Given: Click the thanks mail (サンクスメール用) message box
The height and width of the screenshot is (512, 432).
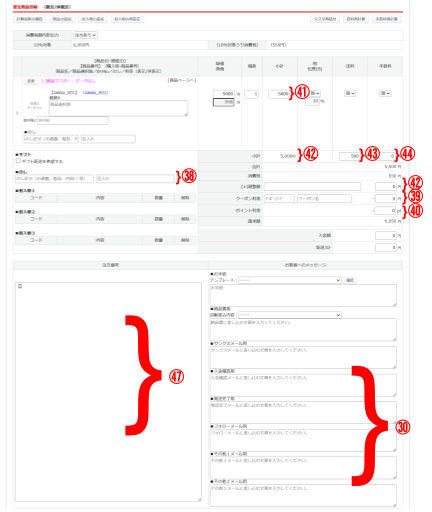Looking at the screenshot, I should click(x=303, y=357).
